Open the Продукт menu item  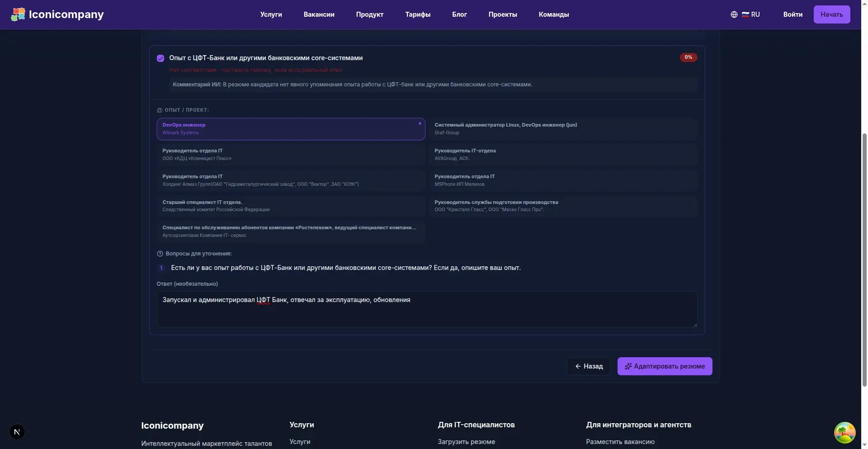point(370,14)
